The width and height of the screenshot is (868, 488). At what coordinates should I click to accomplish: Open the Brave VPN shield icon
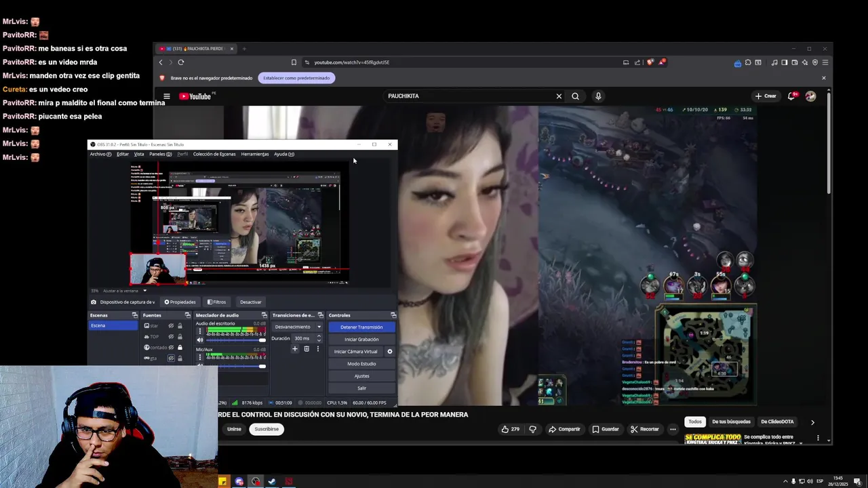pos(815,62)
